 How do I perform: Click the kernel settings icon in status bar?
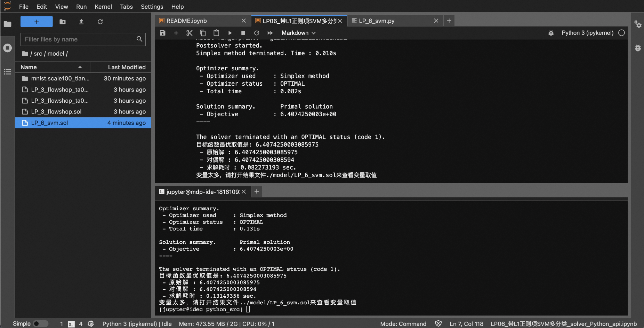(91, 324)
